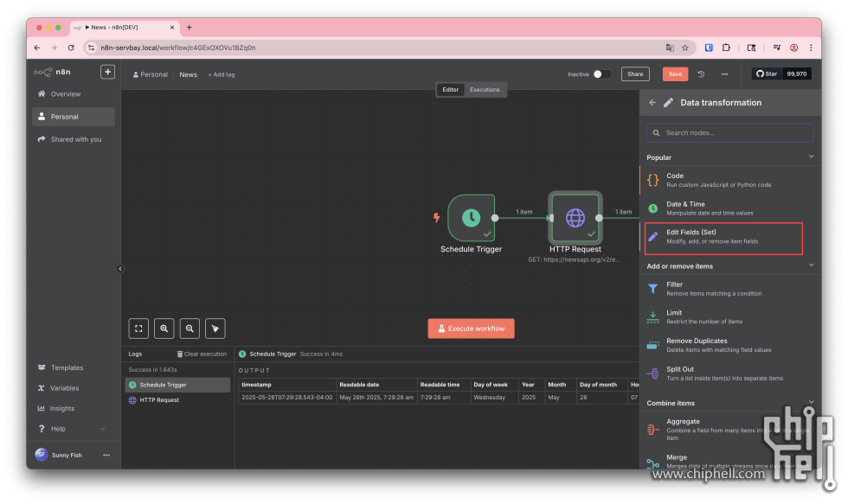The image size is (848, 504).
Task: Open workflow history icon
Action: (x=701, y=74)
